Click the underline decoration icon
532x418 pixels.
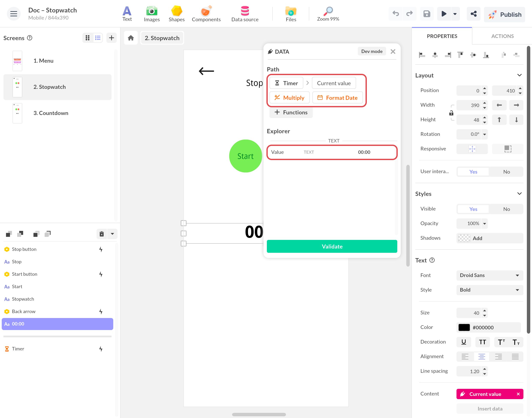(463, 342)
